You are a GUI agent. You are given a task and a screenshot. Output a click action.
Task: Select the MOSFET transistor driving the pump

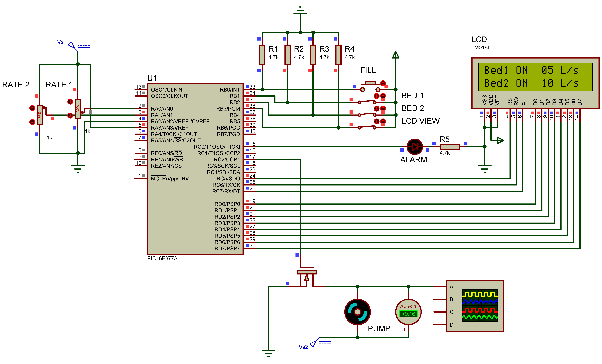[x=307, y=277]
